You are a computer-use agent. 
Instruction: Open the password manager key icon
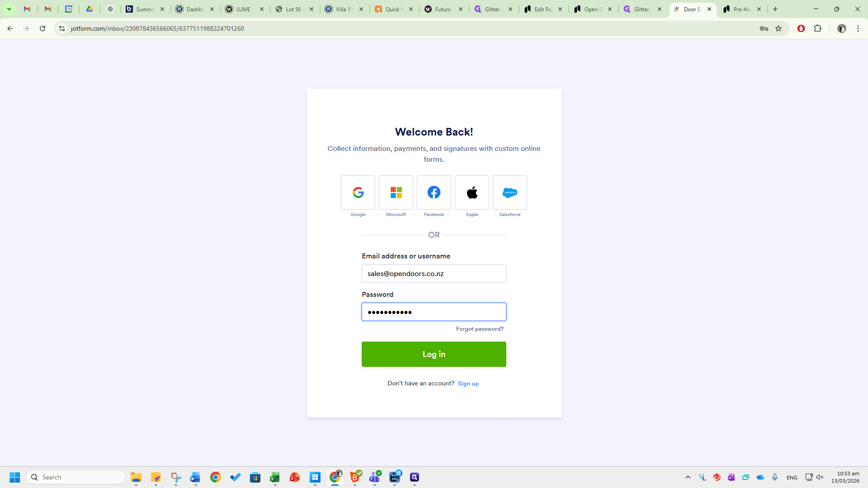click(x=764, y=28)
